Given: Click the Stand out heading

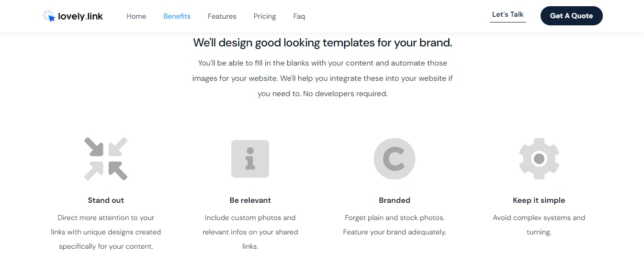Looking at the screenshot, I should [106, 200].
